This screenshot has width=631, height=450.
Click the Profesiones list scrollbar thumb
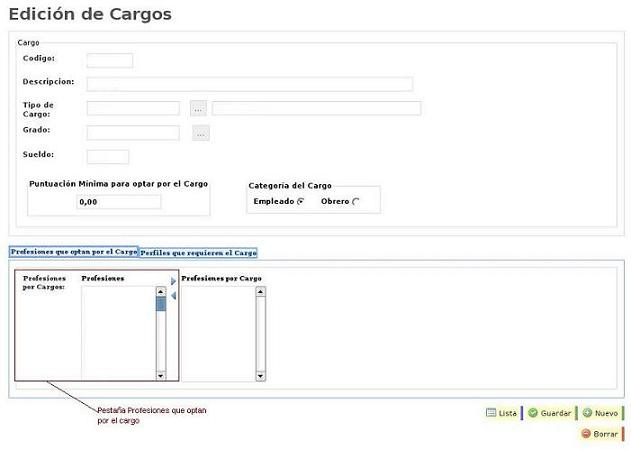(161, 305)
